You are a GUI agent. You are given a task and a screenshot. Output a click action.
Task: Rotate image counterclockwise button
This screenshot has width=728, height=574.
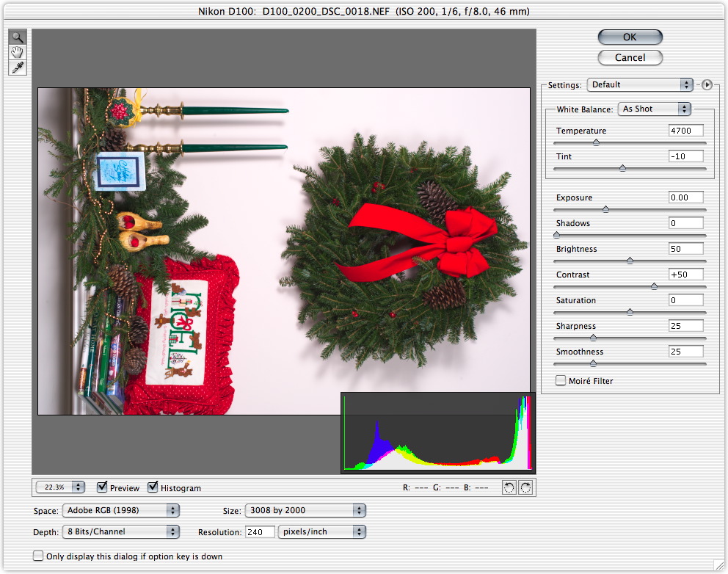[x=509, y=487]
